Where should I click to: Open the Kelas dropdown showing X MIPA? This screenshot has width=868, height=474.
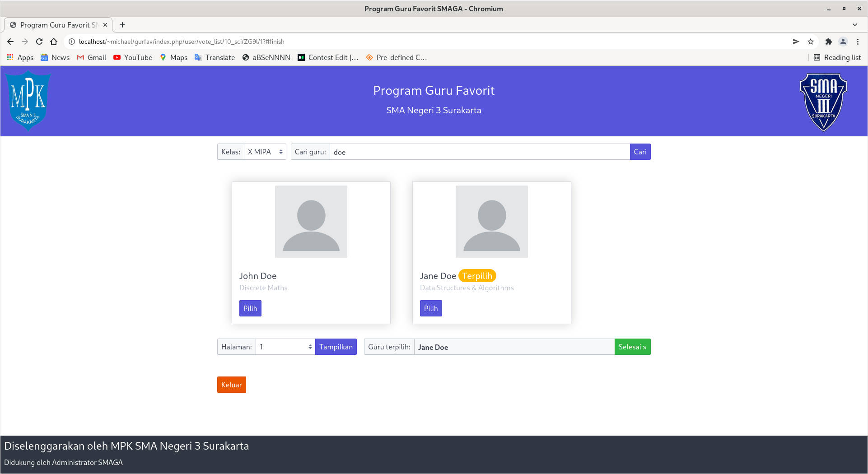[265, 152]
